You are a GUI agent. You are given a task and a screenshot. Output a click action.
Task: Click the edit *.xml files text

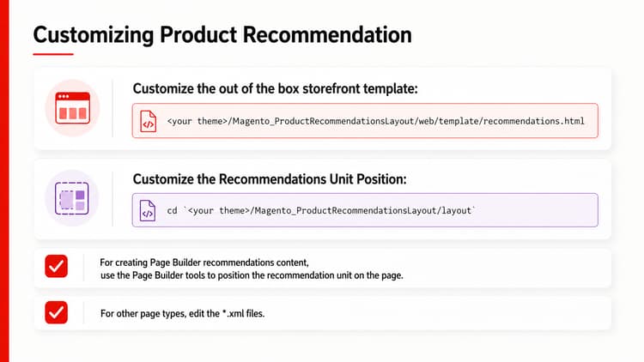coord(182,314)
